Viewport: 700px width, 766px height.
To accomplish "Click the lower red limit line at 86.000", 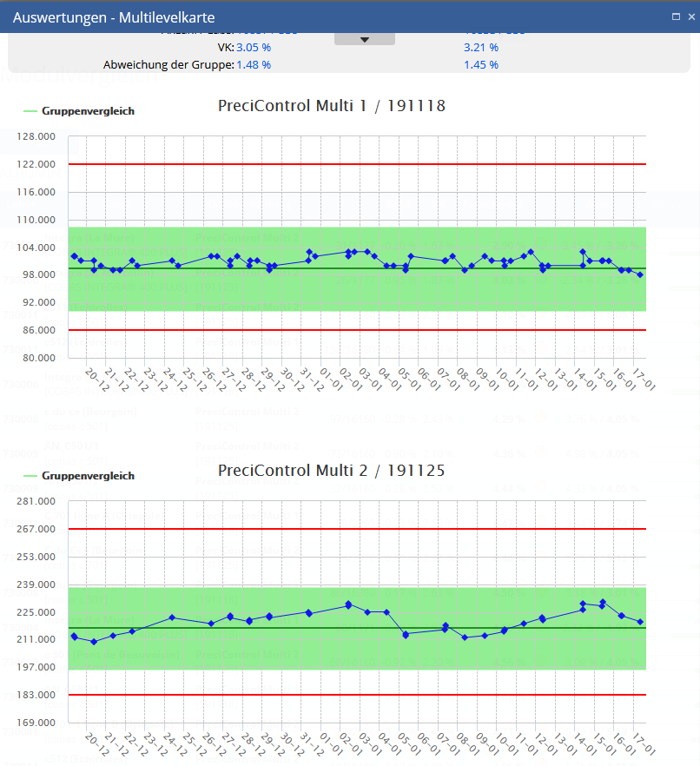I will click(357, 330).
